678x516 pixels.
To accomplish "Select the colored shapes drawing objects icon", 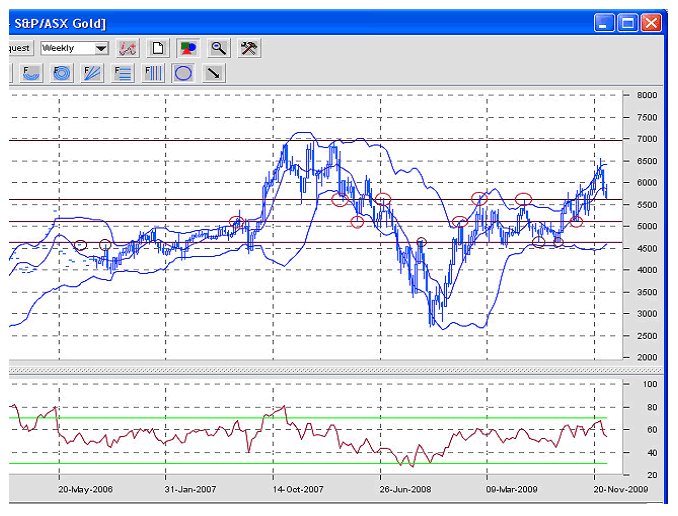I will (x=187, y=47).
